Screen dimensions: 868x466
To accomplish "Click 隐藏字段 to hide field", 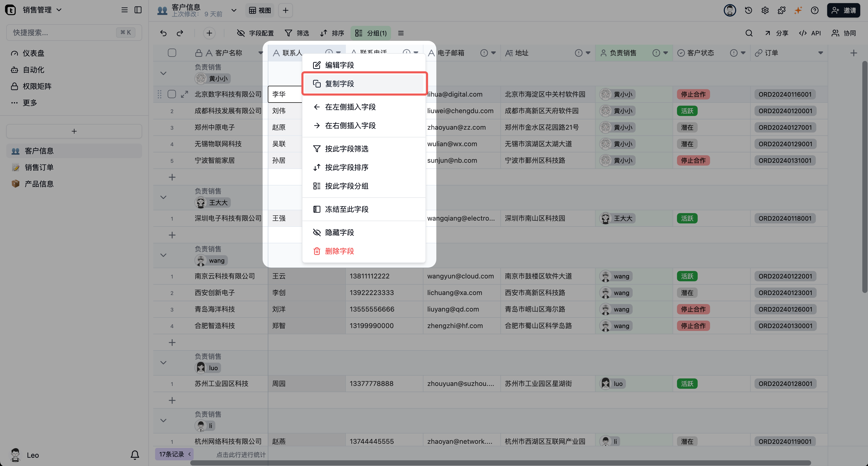I will pos(339,232).
